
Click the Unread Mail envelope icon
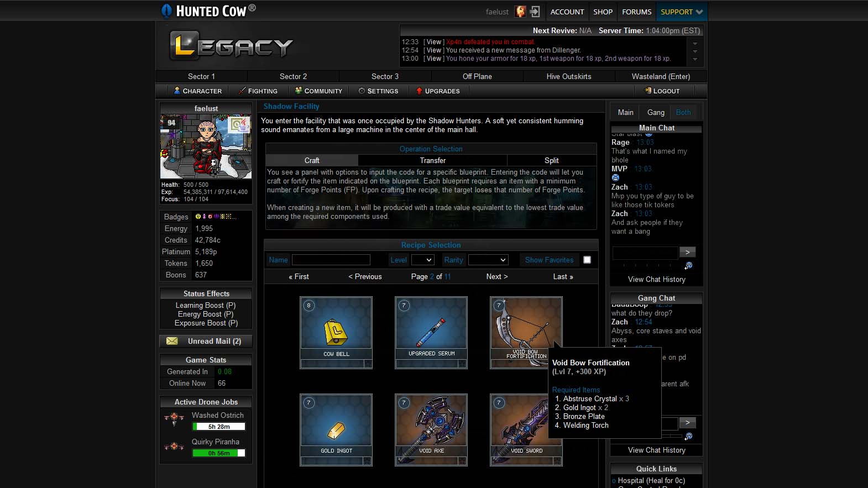[x=172, y=341]
